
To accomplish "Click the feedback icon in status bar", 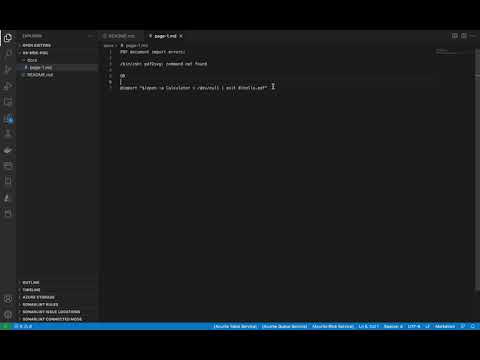I will (x=463, y=326).
